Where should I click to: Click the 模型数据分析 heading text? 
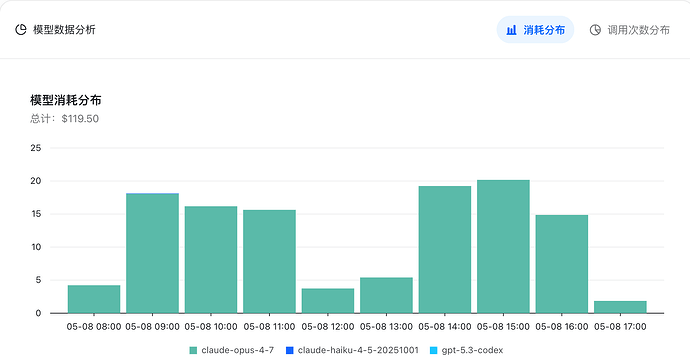(x=64, y=29)
